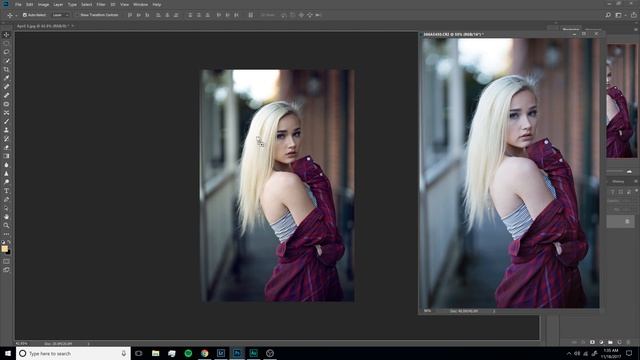Reset default foreground and background colors
This screenshot has width=640, height=360.
pos(3,242)
